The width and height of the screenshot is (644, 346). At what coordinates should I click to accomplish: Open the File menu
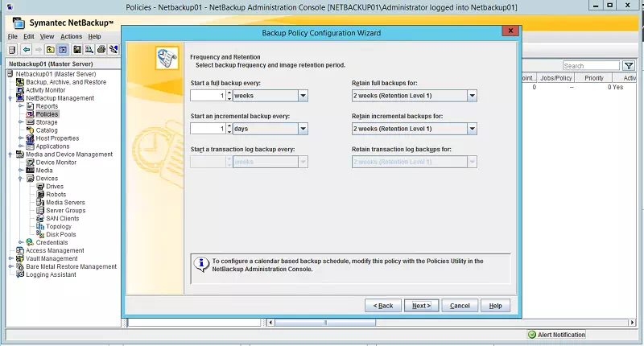(x=13, y=36)
